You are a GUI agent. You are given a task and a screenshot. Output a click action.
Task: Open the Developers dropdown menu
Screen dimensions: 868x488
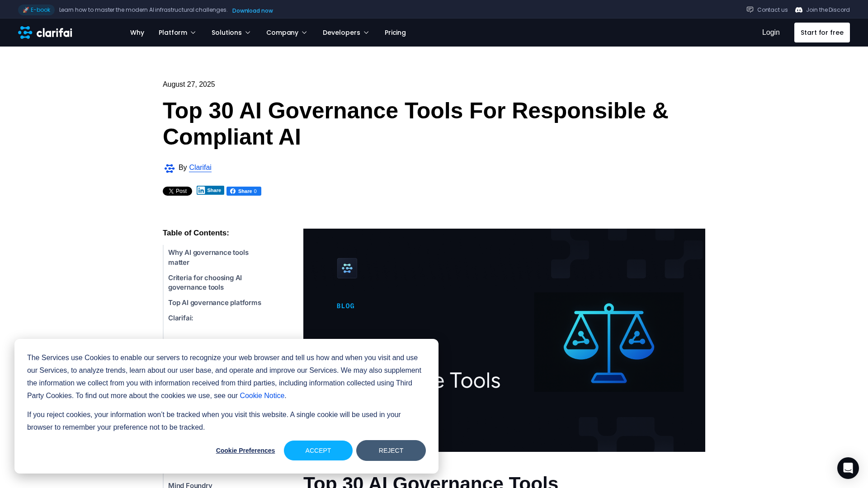pos(346,33)
